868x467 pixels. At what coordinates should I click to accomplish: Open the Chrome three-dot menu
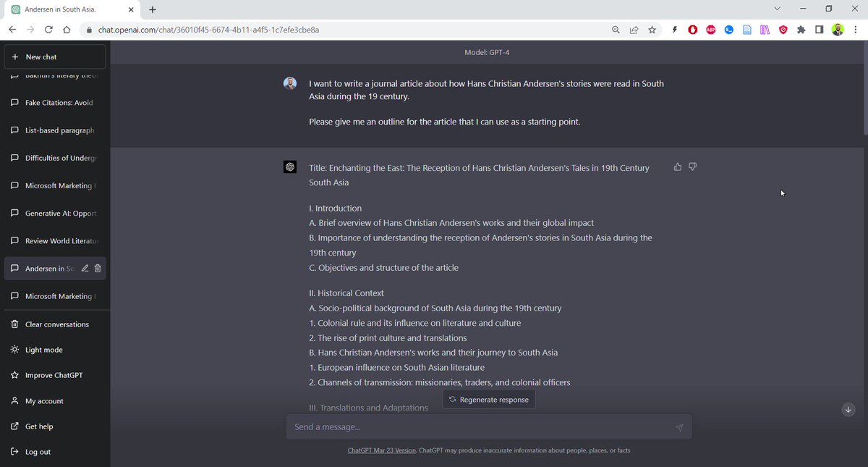pyautogui.click(x=856, y=30)
